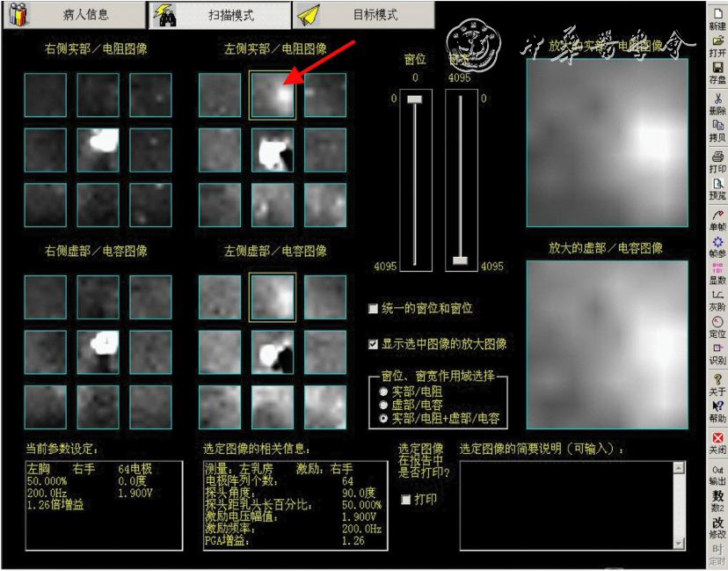The width and height of the screenshot is (728, 571).
Task: Click the 存盘 (Save) disk icon
Action: pyautogui.click(x=717, y=72)
